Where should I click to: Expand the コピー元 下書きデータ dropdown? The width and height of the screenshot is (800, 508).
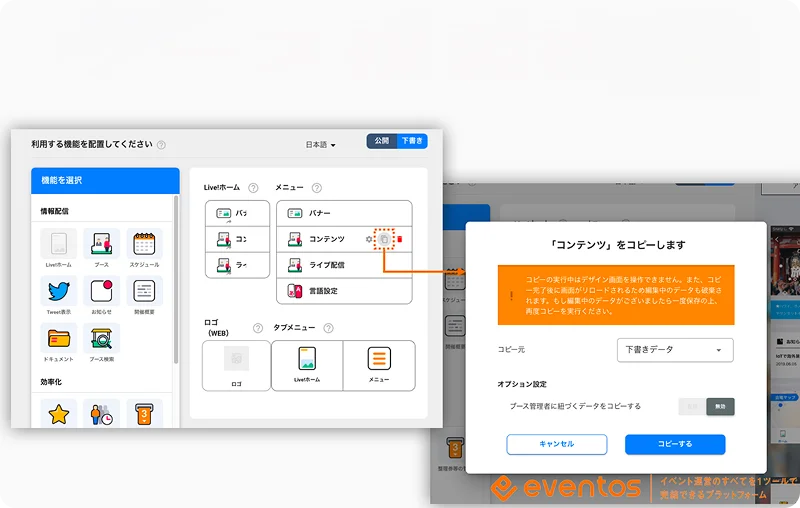pyautogui.click(x=675, y=350)
